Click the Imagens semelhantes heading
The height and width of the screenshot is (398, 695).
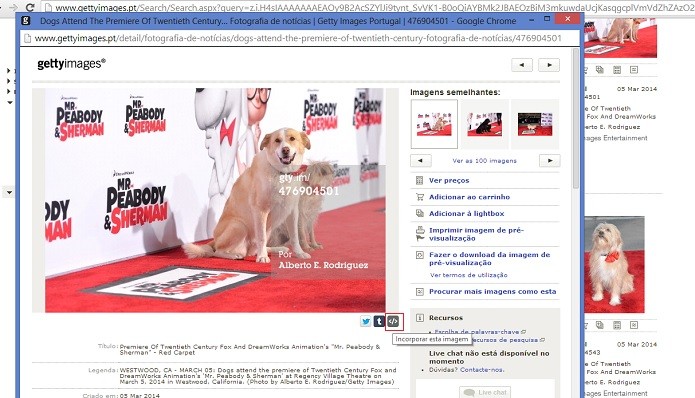pos(455,92)
